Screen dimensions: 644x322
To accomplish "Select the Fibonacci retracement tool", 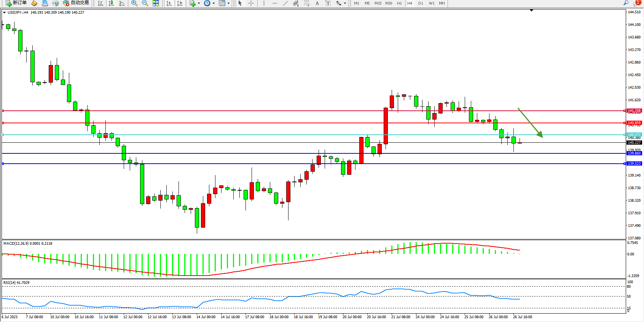I will click(x=307, y=3).
